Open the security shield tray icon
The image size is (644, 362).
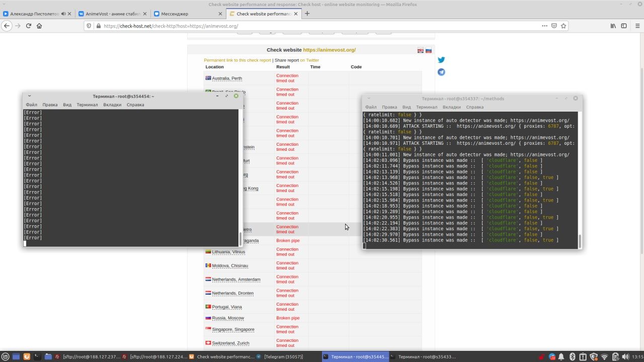(x=594, y=356)
